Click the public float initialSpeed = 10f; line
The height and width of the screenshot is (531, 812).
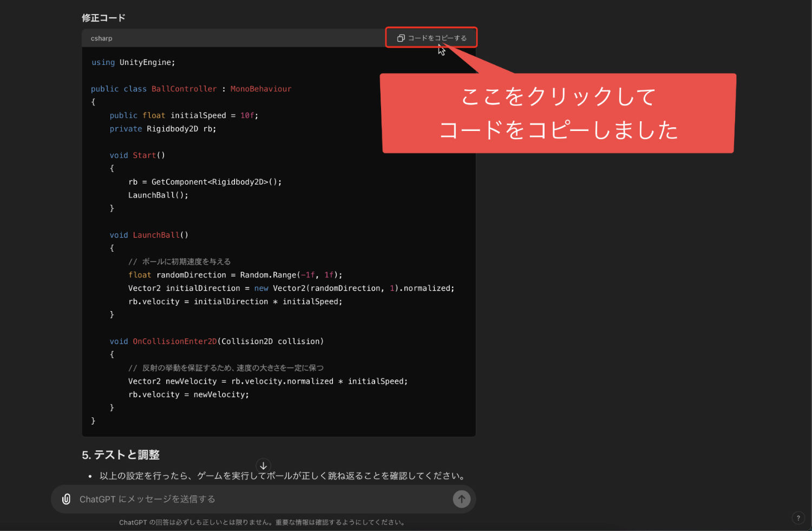pos(184,115)
